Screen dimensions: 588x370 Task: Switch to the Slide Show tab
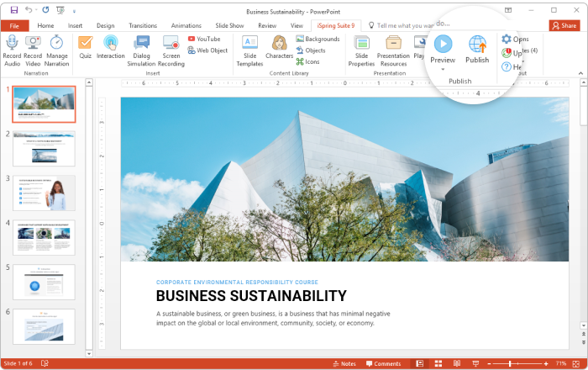[x=229, y=25]
